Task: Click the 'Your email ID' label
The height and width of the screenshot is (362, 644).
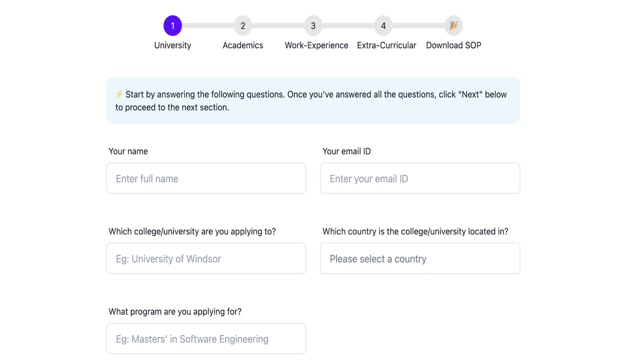Action: click(346, 151)
